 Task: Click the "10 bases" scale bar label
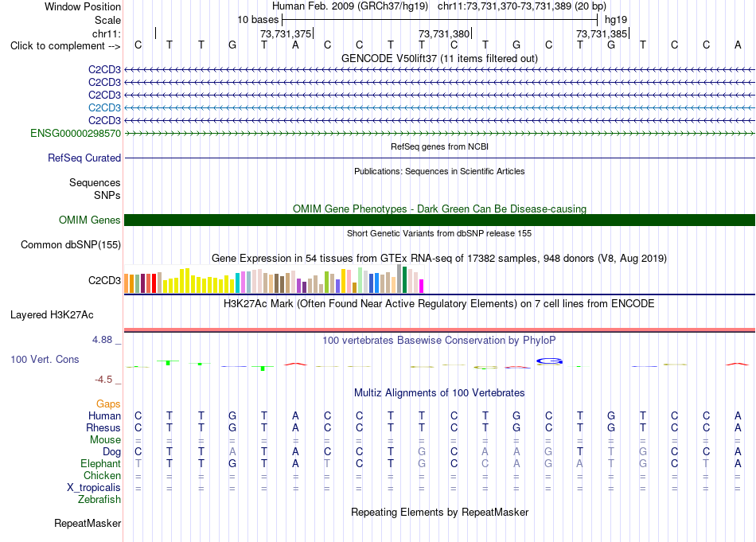258,20
